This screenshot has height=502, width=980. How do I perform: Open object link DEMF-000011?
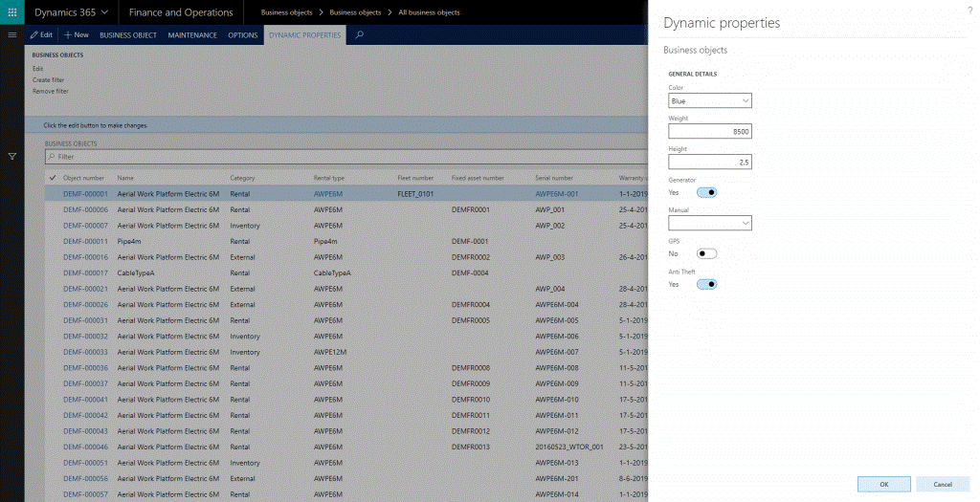pyautogui.click(x=85, y=241)
